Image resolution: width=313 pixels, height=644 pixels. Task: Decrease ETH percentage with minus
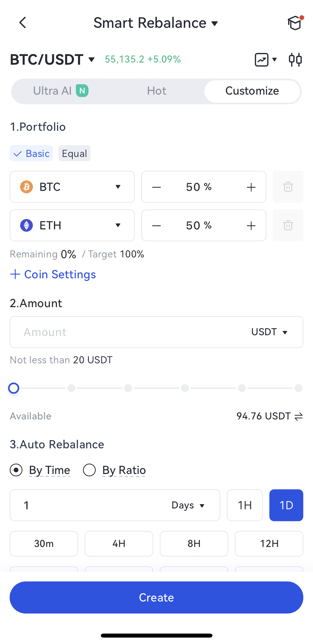pos(156,226)
